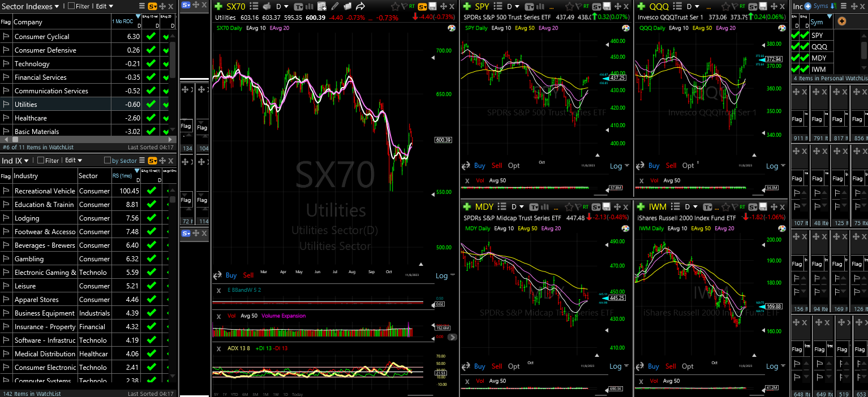Add a column with the orange plus

[841, 21]
